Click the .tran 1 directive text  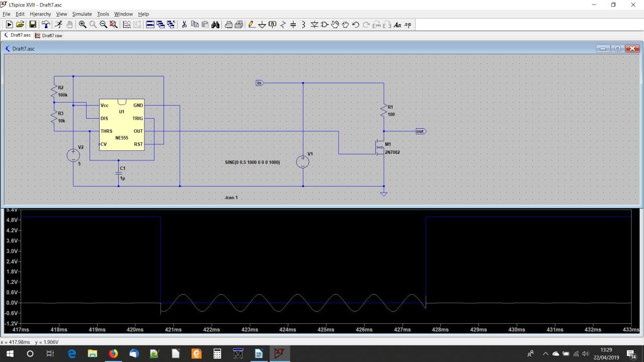click(231, 198)
